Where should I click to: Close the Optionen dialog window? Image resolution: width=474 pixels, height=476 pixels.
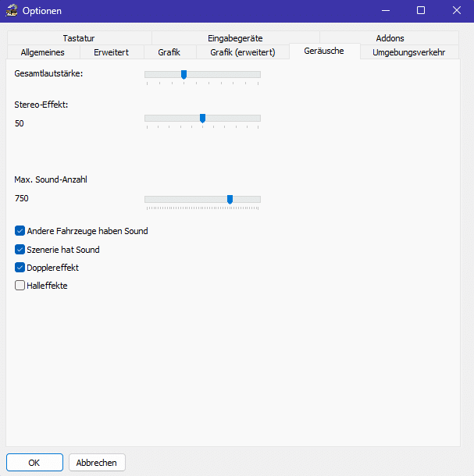click(456, 11)
